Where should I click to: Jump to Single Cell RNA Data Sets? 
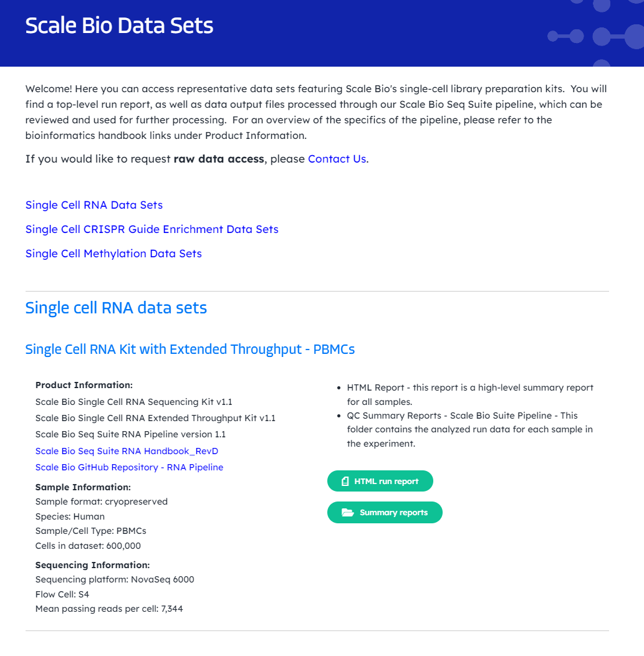[94, 205]
